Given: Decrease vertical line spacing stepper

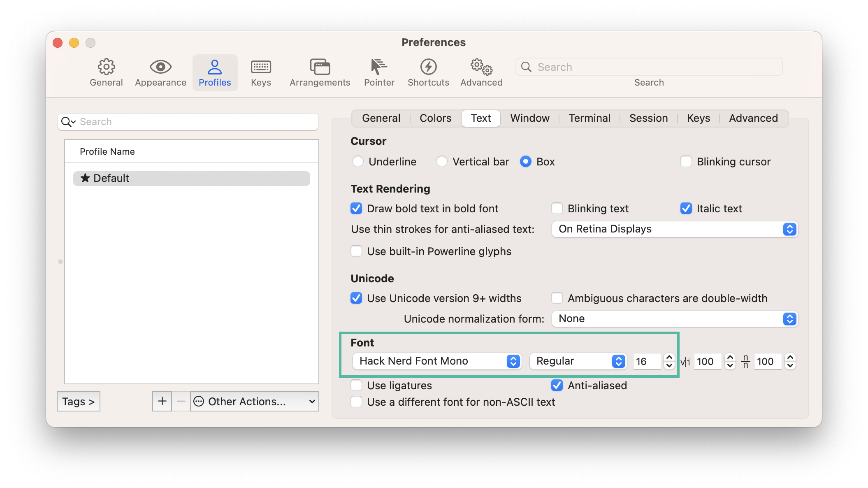Looking at the screenshot, I should pos(790,365).
